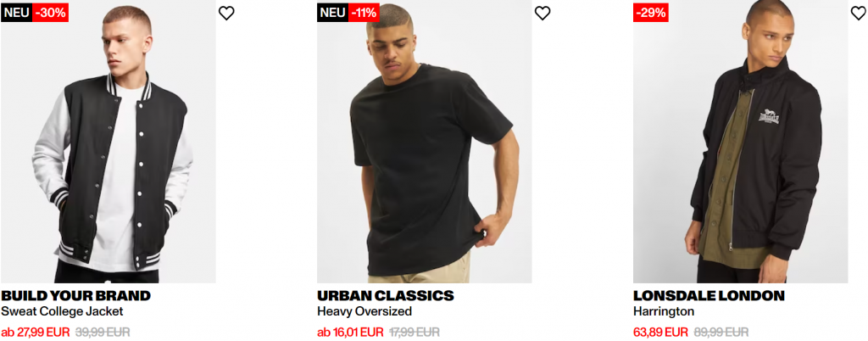This screenshot has height=341, width=868.
Task: Click the NEU badge on college jacket
Action: click(16, 13)
